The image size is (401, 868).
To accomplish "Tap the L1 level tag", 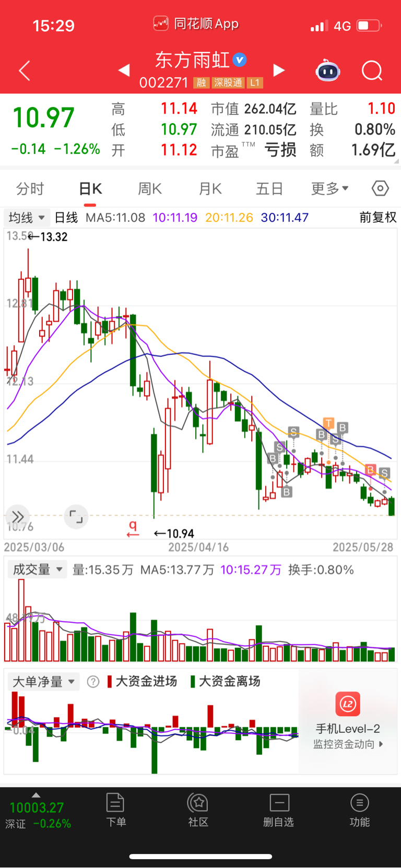I will (x=255, y=82).
